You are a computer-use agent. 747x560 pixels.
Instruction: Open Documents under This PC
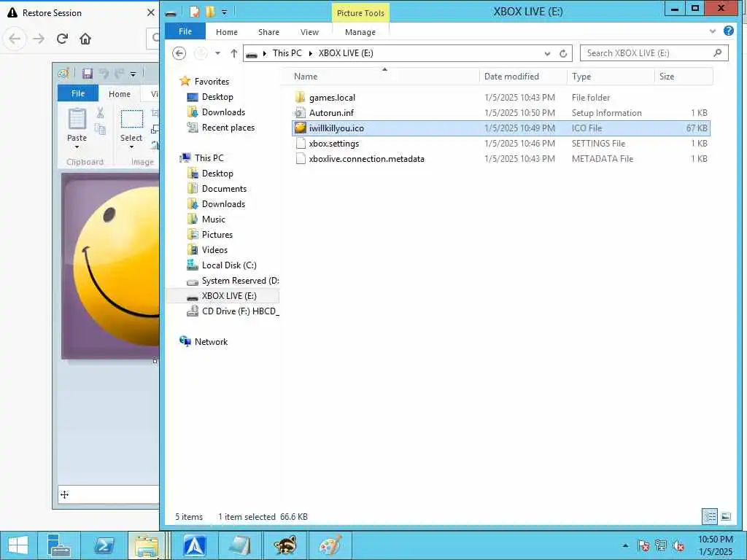tap(224, 189)
